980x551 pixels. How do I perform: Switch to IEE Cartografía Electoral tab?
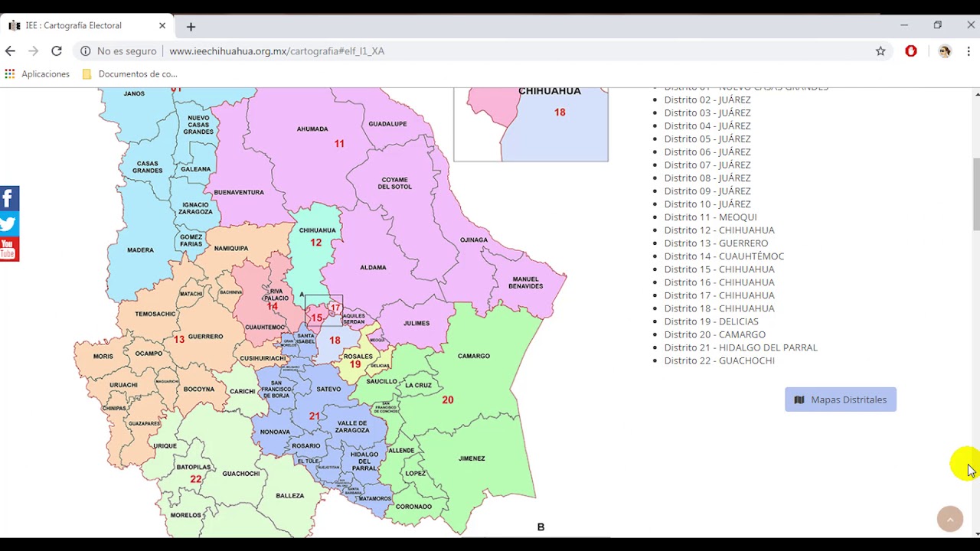pyautogui.click(x=73, y=25)
